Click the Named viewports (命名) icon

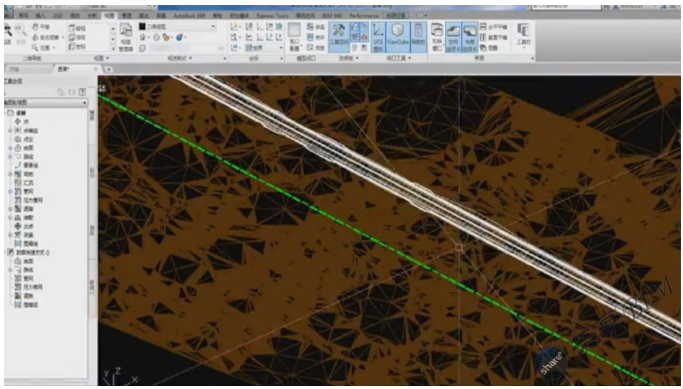(x=316, y=27)
